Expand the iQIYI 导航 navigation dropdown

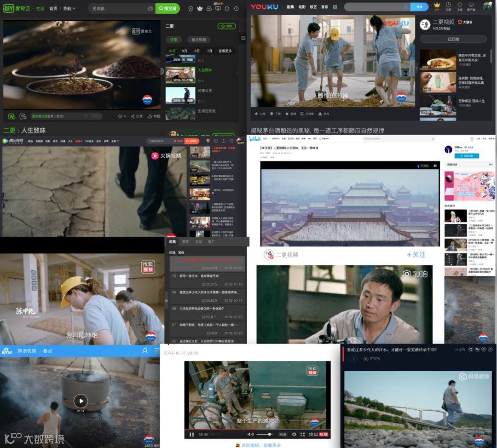pos(69,9)
